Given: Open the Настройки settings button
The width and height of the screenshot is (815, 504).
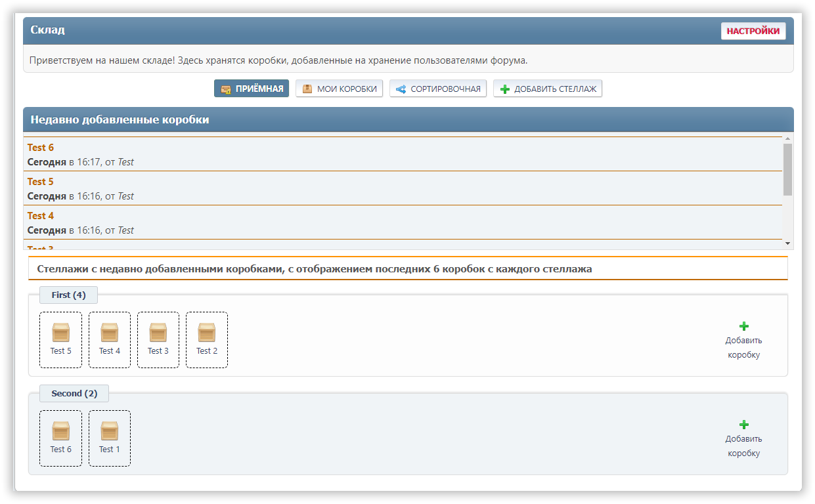Looking at the screenshot, I should 753,31.
